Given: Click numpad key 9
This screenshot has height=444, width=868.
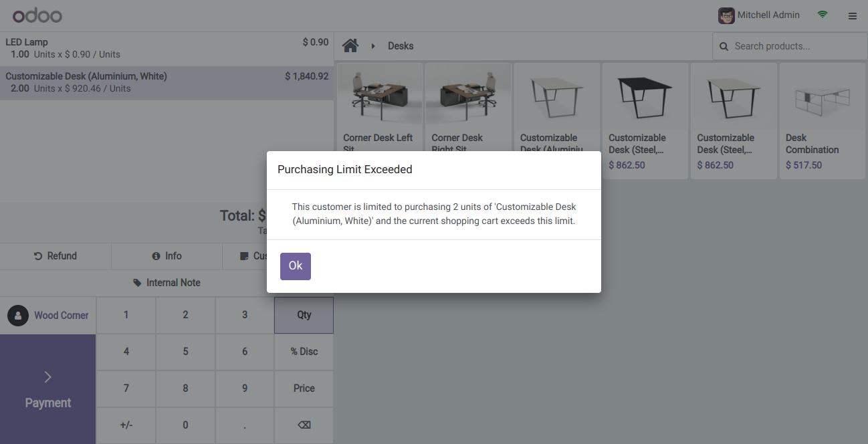Looking at the screenshot, I should 245,388.
